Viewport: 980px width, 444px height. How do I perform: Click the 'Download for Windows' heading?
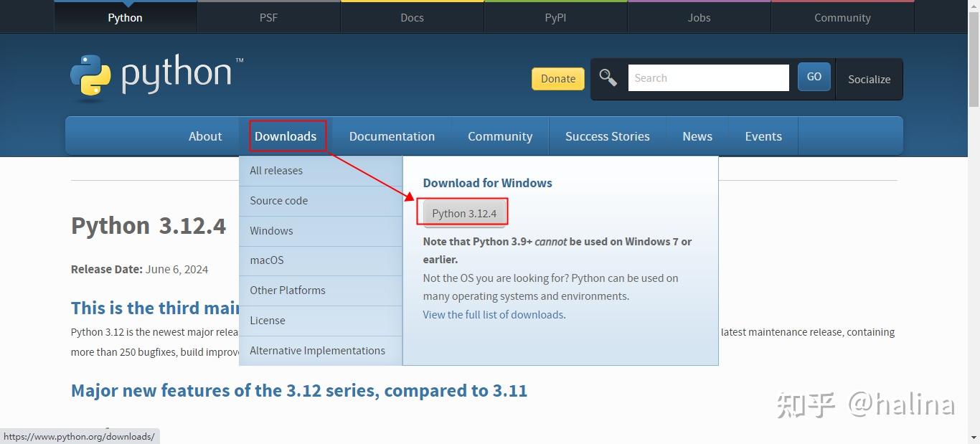(x=488, y=183)
